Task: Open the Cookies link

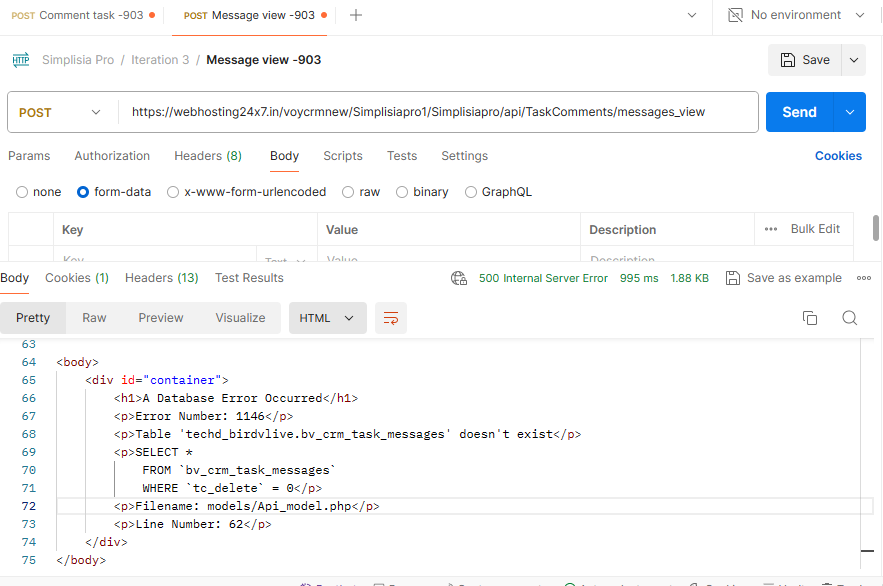Action: (x=838, y=156)
